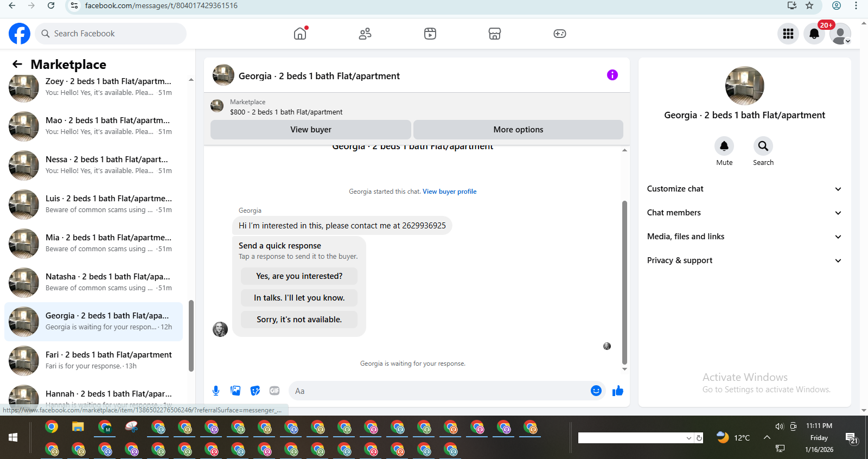Click the Search Facebook field

tap(111, 34)
